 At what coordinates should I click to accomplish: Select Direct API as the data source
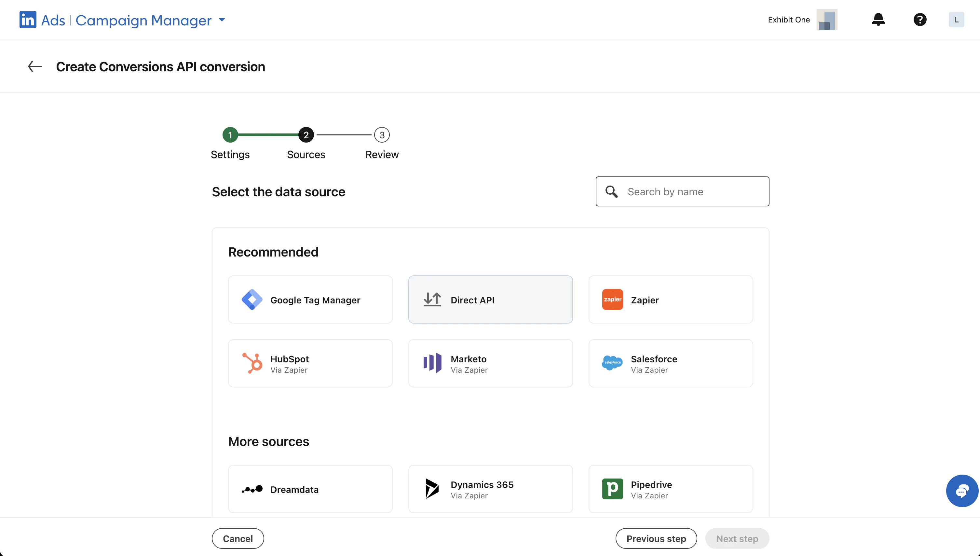click(x=490, y=299)
